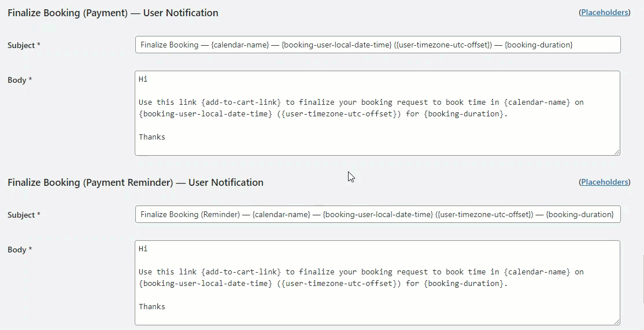
Task: Click Body textarea of Payment Reminder notification
Action: point(377,283)
